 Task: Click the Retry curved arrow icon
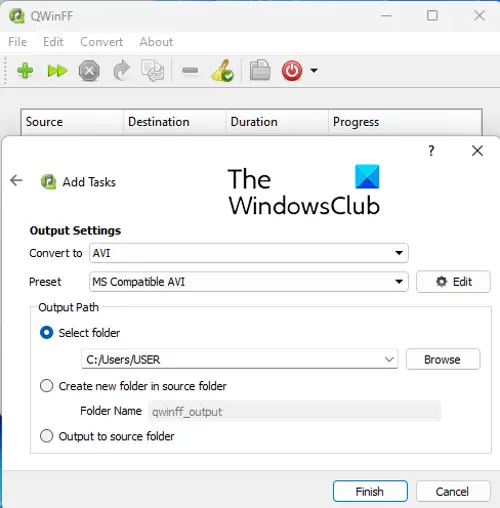pyautogui.click(x=121, y=70)
